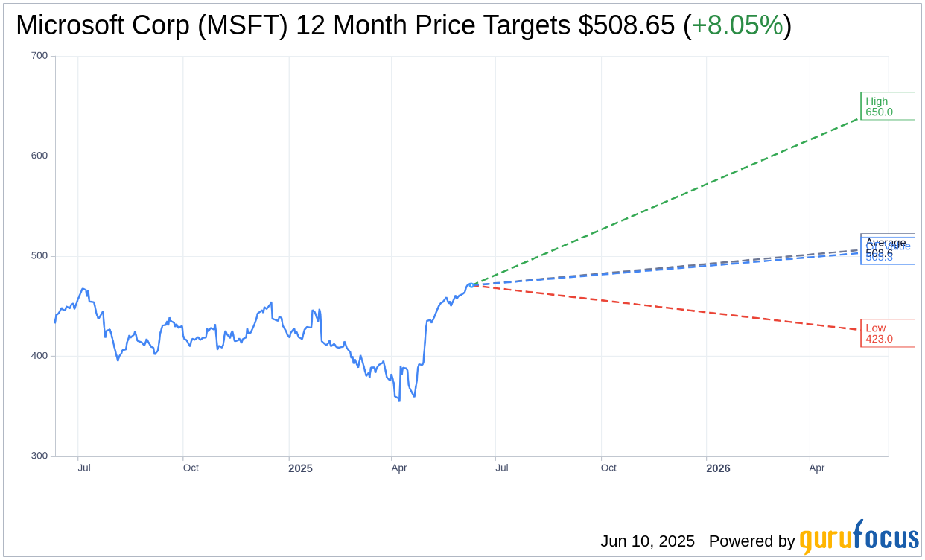Click the Low 423.0 price target label

point(888,333)
